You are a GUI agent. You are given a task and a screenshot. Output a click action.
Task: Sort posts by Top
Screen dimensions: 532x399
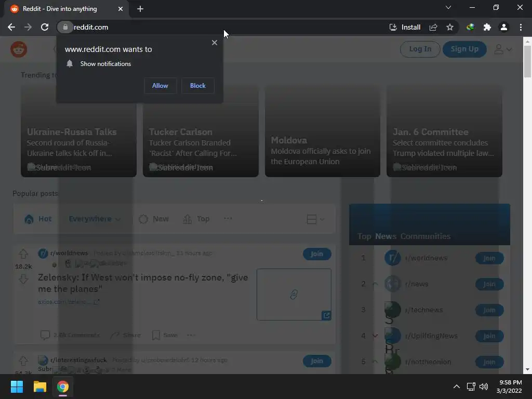[x=196, y=219]
